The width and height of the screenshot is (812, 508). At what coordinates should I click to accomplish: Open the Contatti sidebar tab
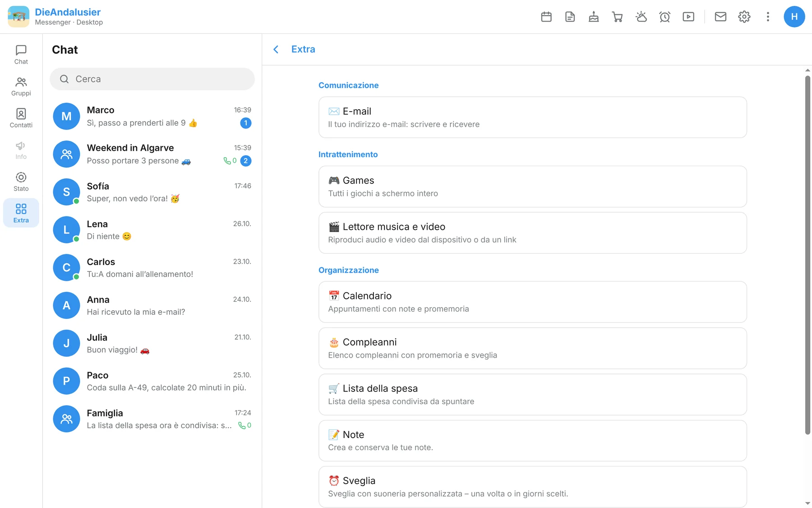[x=21, y=118]
